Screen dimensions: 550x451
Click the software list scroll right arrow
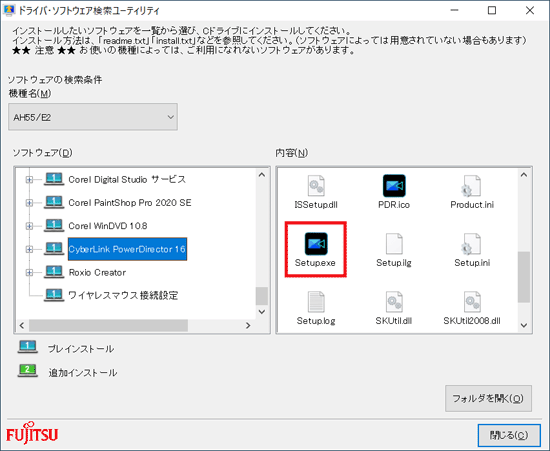tap(248, 325)
